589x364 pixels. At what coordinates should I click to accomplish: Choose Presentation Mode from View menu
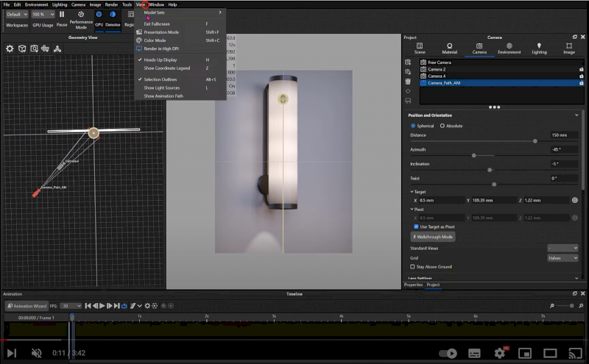coord(161,32)
